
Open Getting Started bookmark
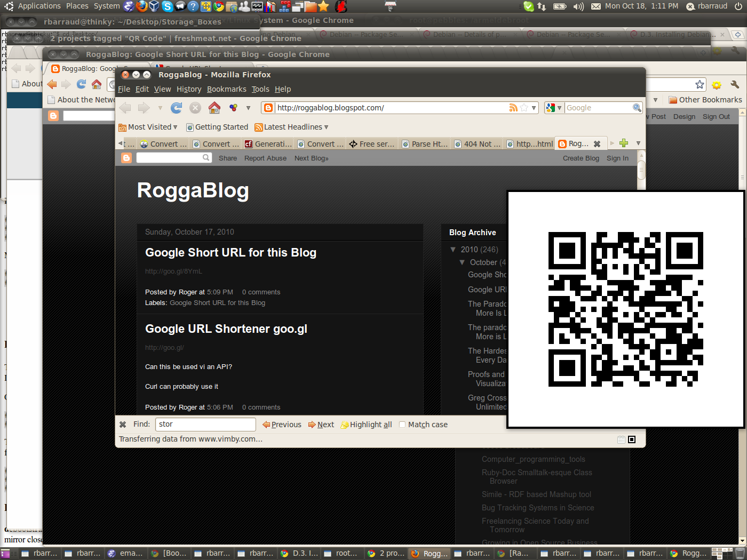point(217,127)
